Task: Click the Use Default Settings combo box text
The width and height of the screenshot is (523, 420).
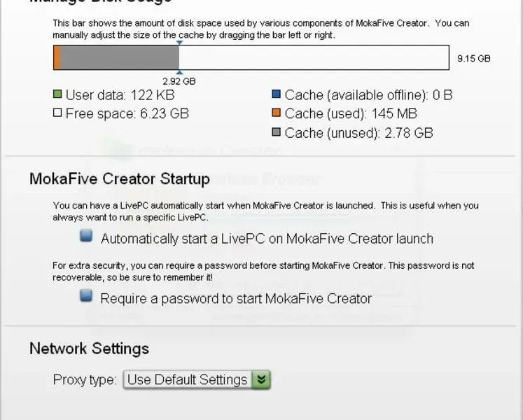Action: point(187,379)
